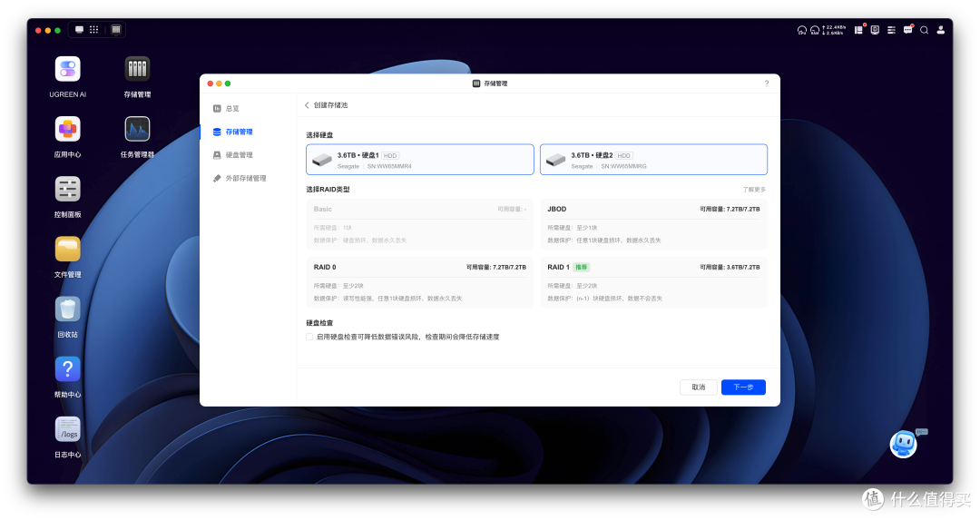Screen dimensions: 980x520
Task: Open the task list icon in top bar
Action: coord(891,29)
